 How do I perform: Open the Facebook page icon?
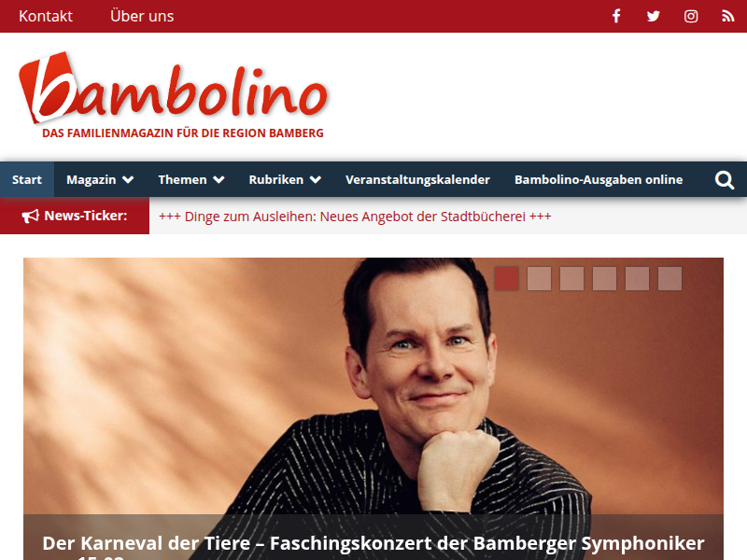616,16
